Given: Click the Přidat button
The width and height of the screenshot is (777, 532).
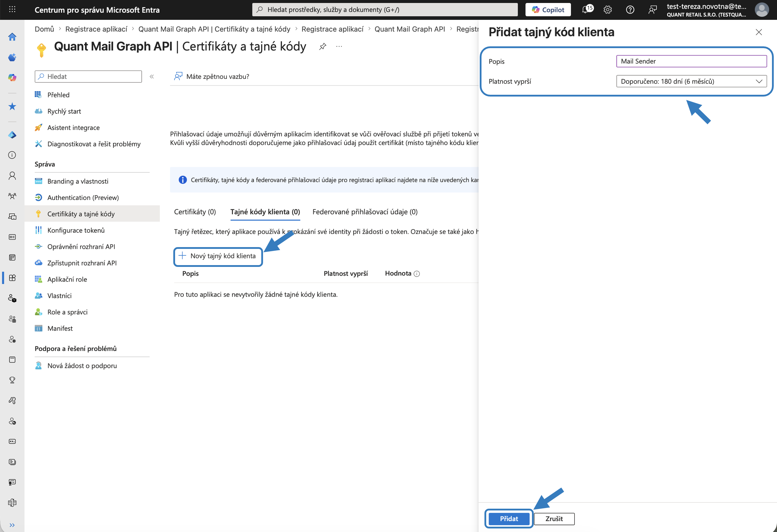Looking at the screenshot, I should 509,519.
